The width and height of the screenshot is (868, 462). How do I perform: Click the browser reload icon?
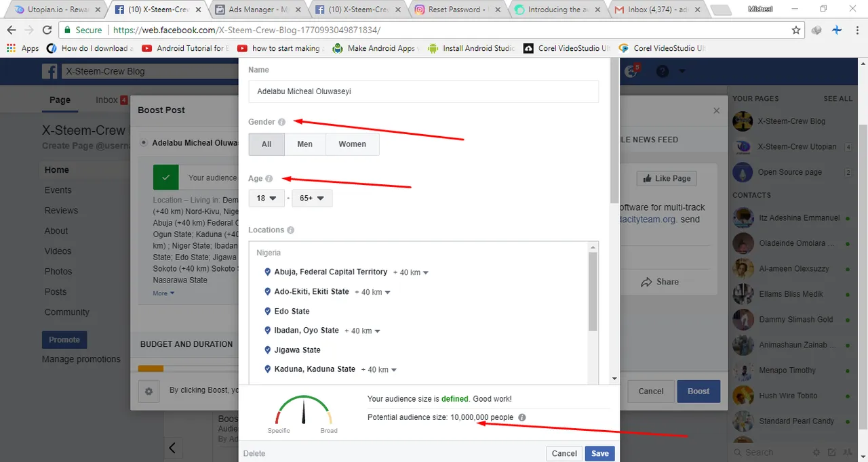(x=47, y=30)
